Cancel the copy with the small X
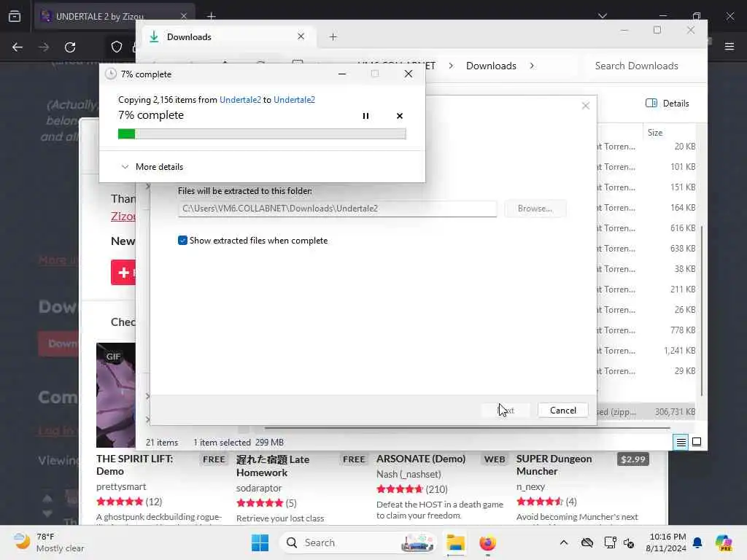 click(x=399, y=116)
